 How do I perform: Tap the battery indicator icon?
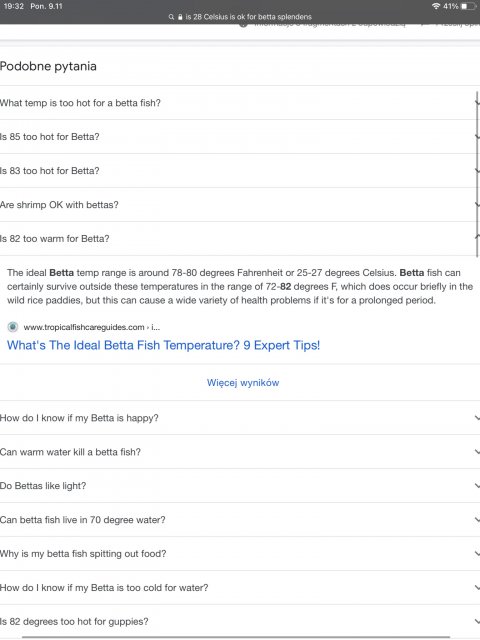coord(468,6)
